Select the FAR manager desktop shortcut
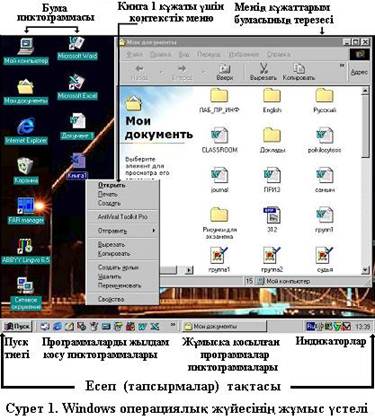 pyautogui.click(x=26, y=211)
